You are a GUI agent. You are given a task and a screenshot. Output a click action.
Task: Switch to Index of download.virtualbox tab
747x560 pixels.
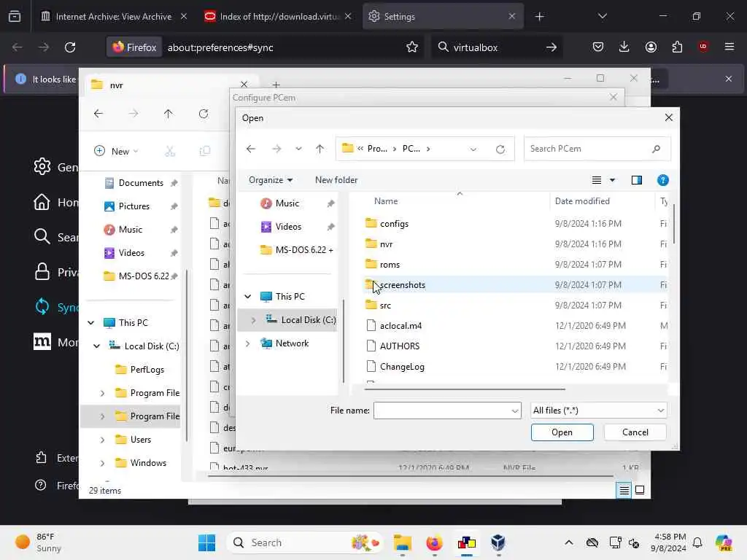click(278, 17)
